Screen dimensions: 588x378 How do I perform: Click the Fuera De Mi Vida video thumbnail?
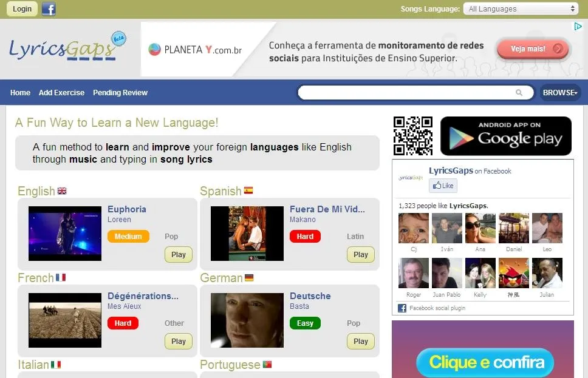tap(247, 234)
